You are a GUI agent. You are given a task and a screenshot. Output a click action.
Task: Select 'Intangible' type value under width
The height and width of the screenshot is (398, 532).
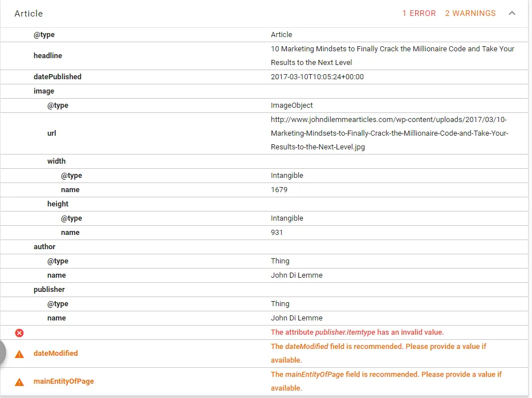pos(287,176)
